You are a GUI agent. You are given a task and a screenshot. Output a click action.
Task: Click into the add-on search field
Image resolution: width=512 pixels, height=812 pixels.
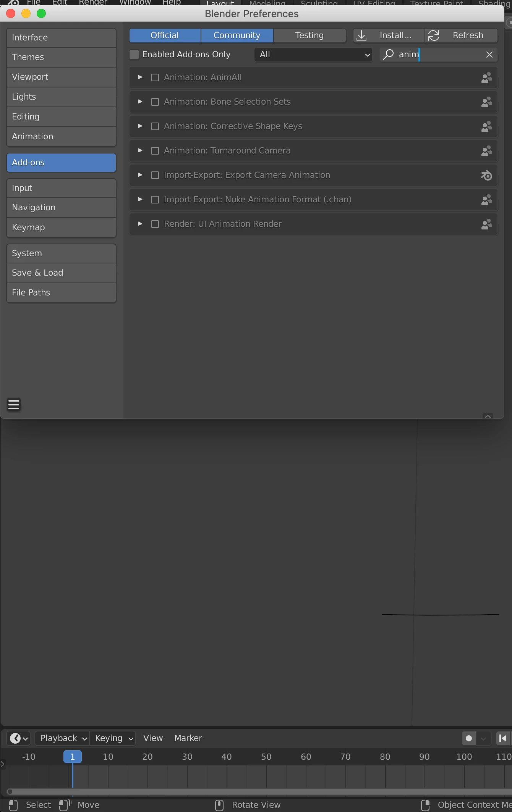[x=439, y=55]
